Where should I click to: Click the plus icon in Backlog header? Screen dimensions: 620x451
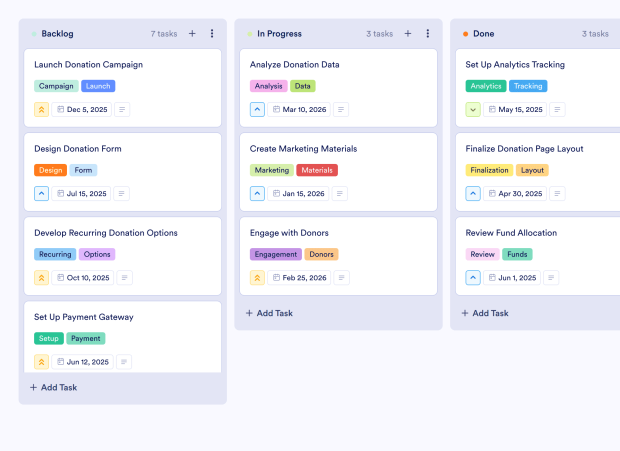coord(192,34)
